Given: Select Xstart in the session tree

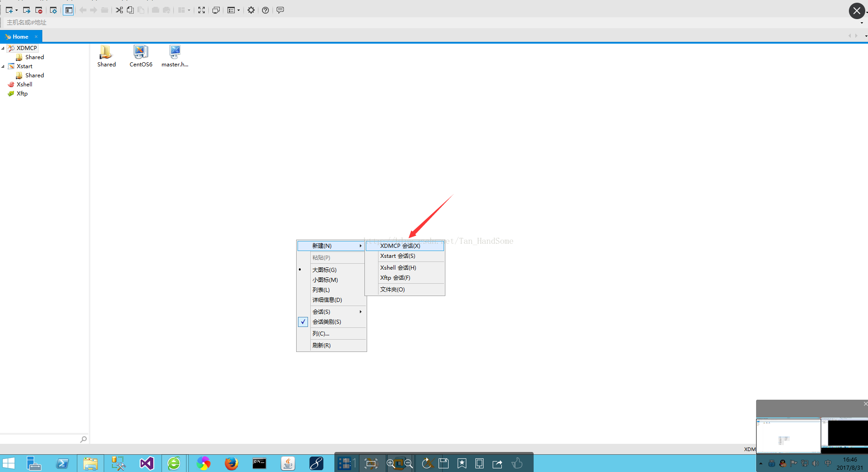Looking at the screenshot, I should click(25, 66).
